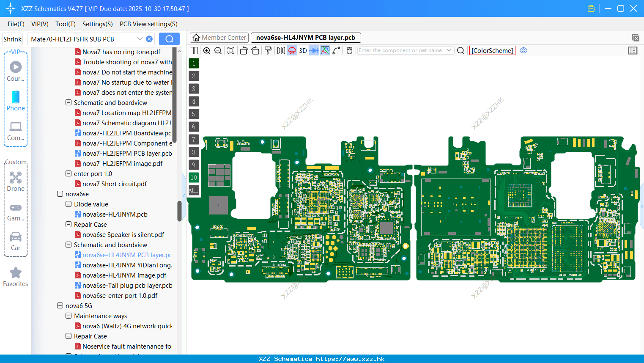Open component name dropdown arrow

pyautogui.click(x=449, y=50)
